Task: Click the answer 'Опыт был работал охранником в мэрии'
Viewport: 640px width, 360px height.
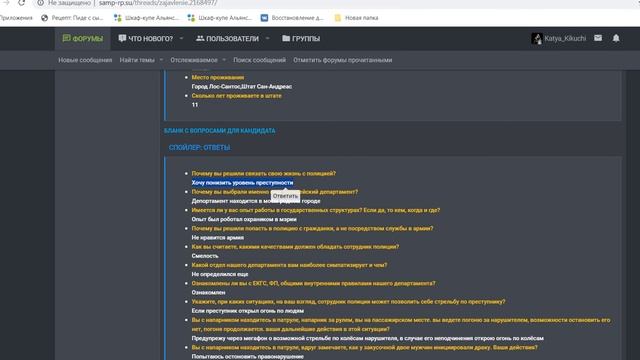Action: pos(244,219)
